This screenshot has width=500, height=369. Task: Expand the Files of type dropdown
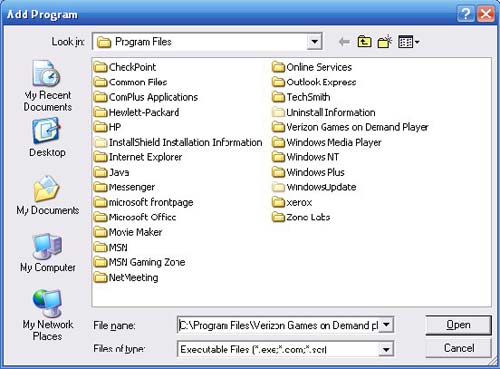(x=386, y=349)
